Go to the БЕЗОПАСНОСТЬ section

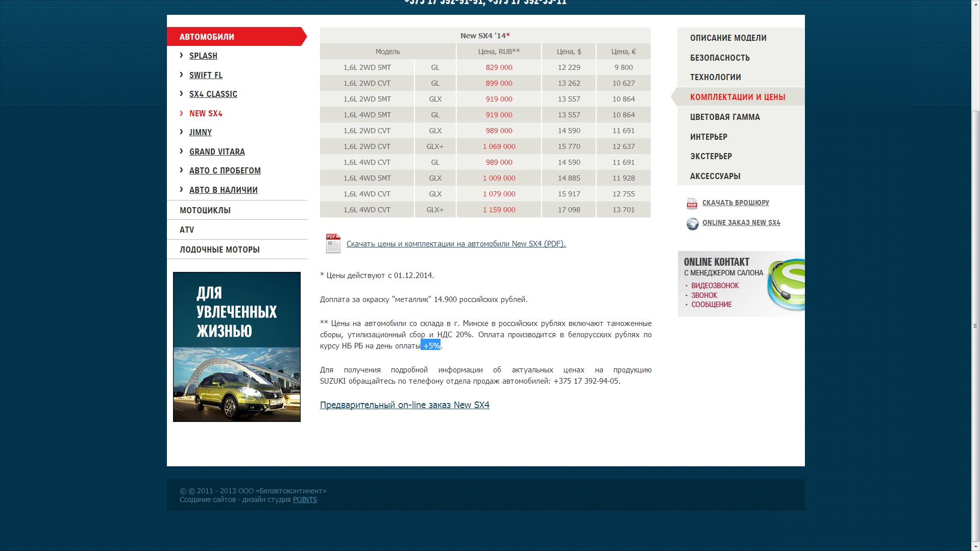720,58
